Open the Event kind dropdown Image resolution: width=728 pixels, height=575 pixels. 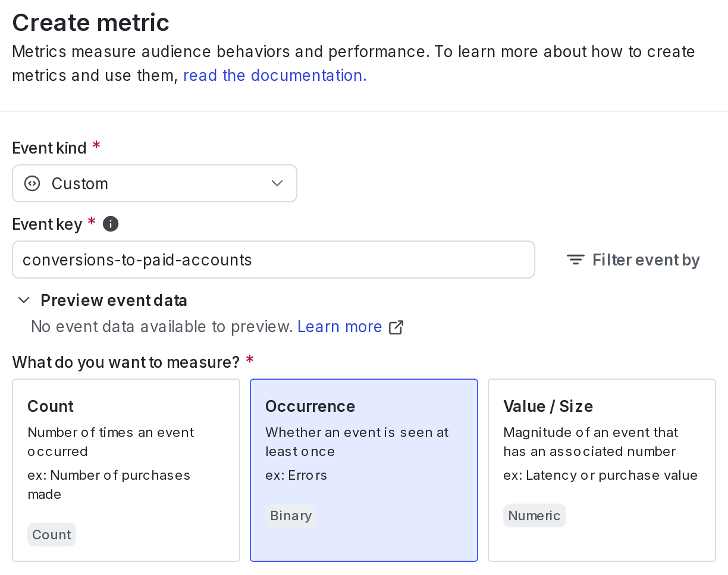[155, 183]
